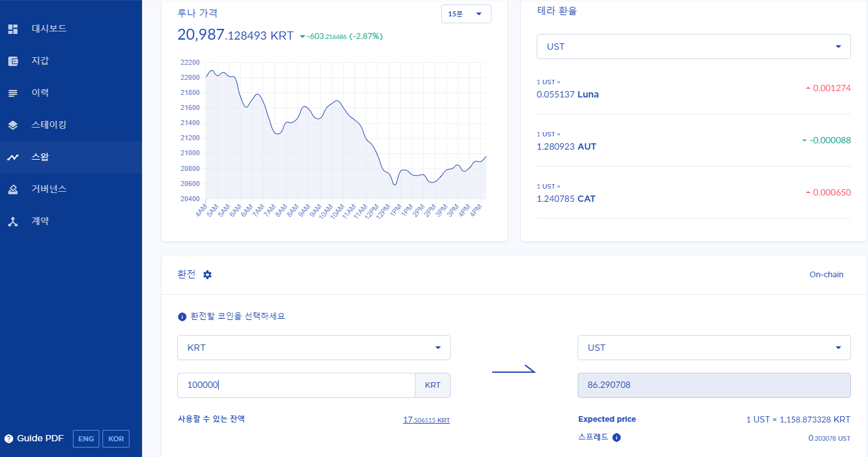
Task: Click the wallet icon beside 지갑
Action: tap(13, 61)
